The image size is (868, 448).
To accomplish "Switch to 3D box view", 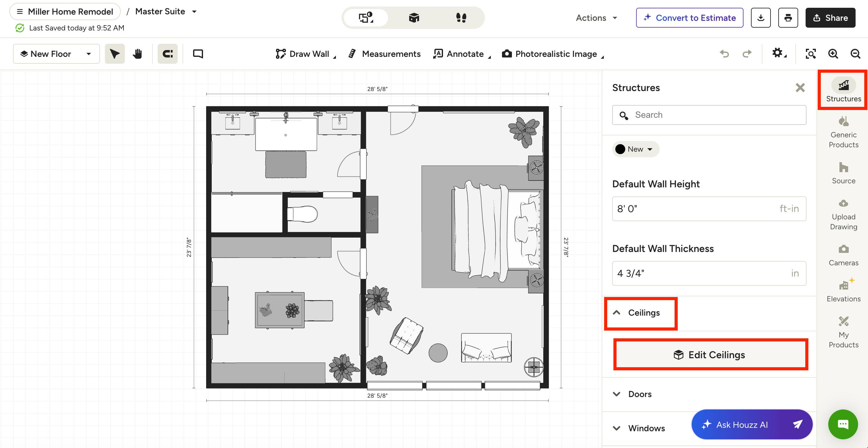I will click(x=414, y=17).
